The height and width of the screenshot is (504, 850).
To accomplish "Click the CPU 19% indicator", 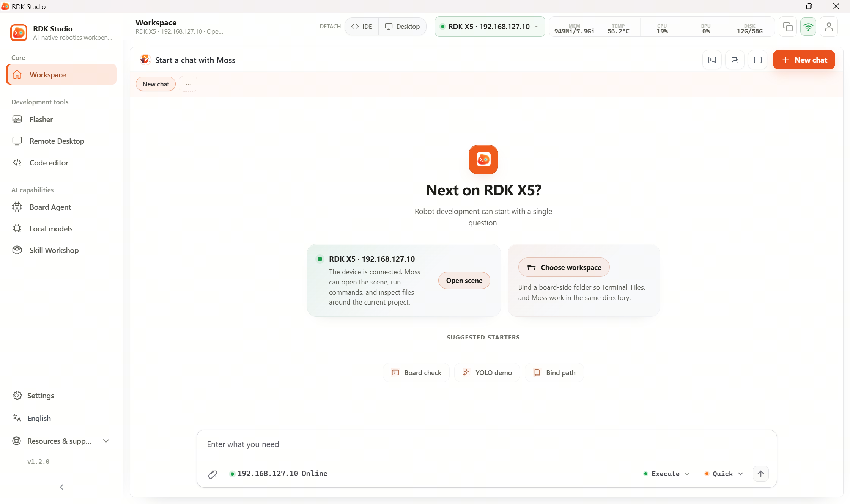I will point(662,29).
